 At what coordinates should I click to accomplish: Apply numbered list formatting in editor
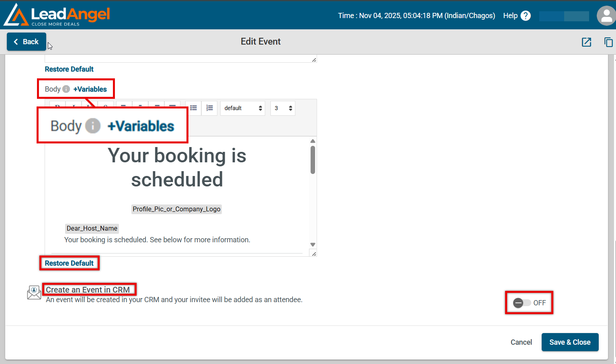[210, 108]
